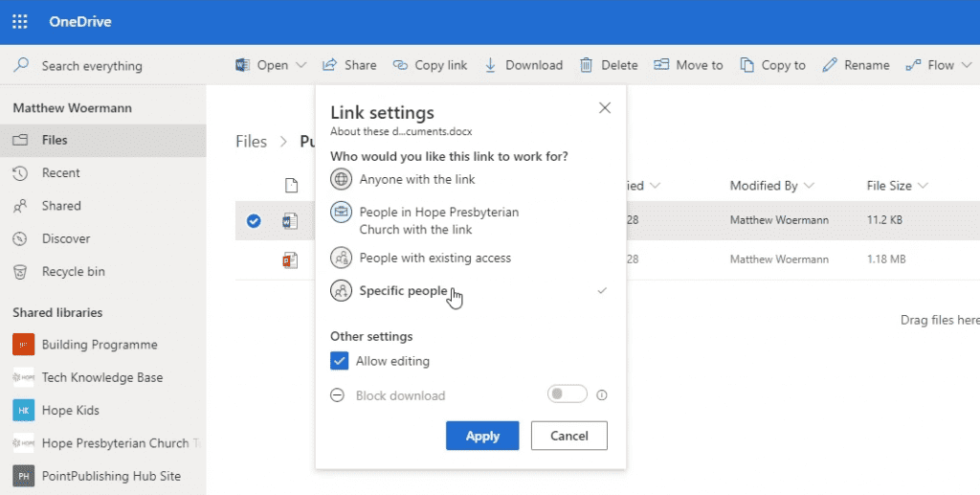980x495 pixels.
Task: Click the Apply button
Action: (482, 436)
